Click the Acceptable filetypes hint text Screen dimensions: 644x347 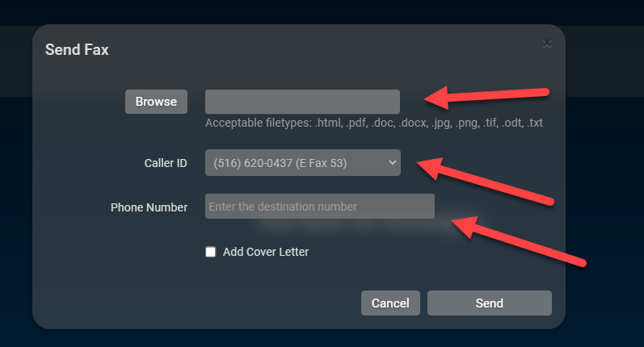click(x=374, y=123)
